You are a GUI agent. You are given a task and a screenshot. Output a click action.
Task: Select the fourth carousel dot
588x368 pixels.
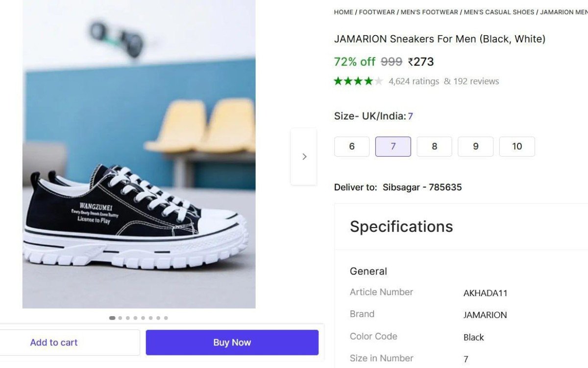click(x=135, y=318)
